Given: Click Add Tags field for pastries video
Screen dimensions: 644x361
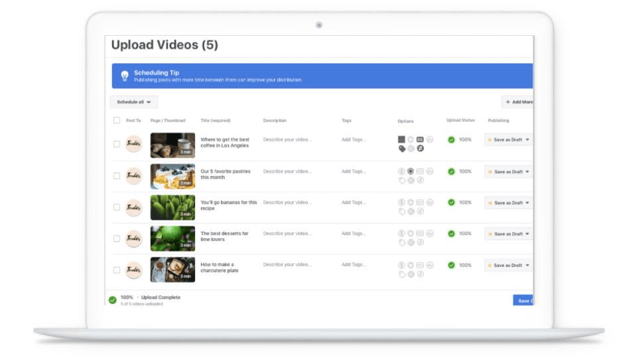Looking at the screenshot, I should [354, 171].
